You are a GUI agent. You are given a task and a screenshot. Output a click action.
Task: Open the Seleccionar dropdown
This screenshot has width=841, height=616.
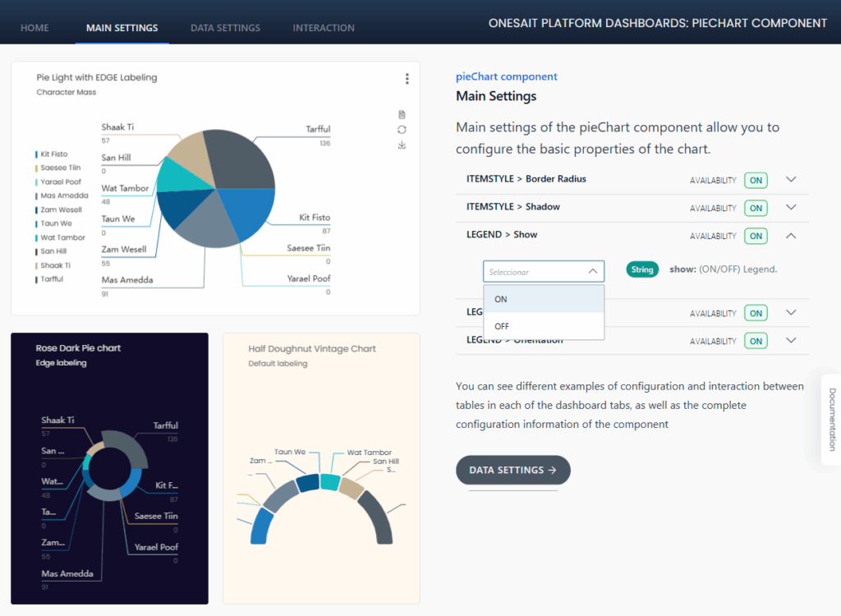[543, 271]
